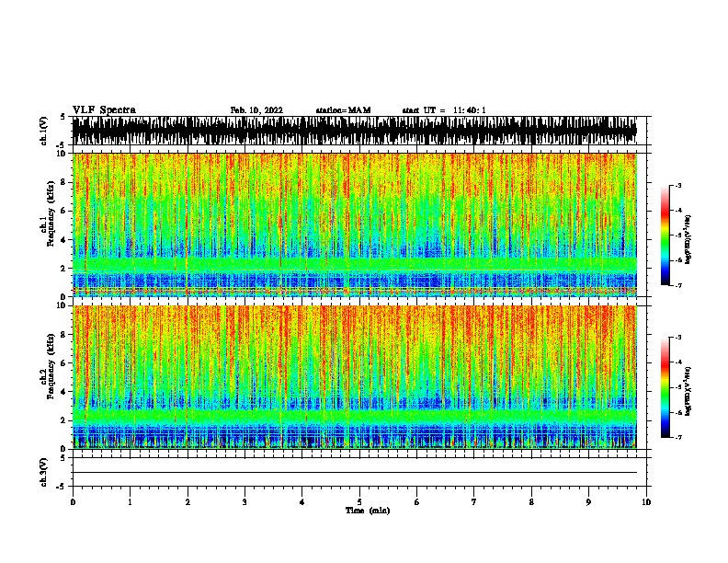Click the "-5" tick on ch.3(V) axis
The image size is (728, 563).
coord(62,487)
